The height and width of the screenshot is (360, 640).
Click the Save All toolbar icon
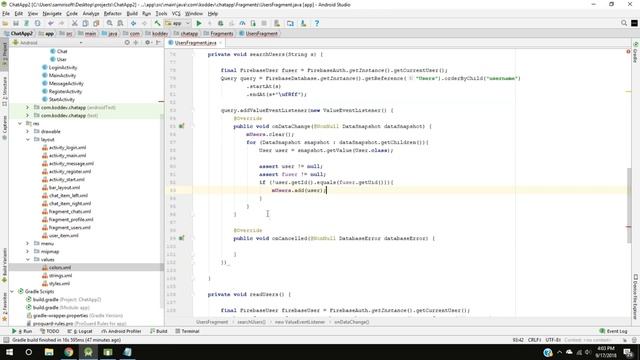pyautogui.click(x=16, y=23)
